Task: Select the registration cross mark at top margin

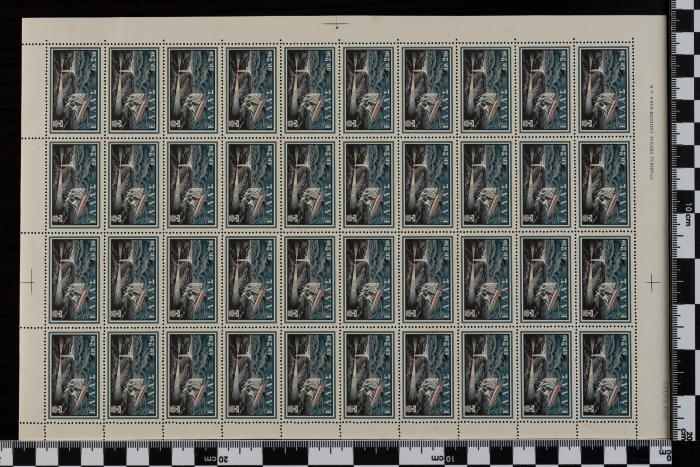Action: [337, 23]
